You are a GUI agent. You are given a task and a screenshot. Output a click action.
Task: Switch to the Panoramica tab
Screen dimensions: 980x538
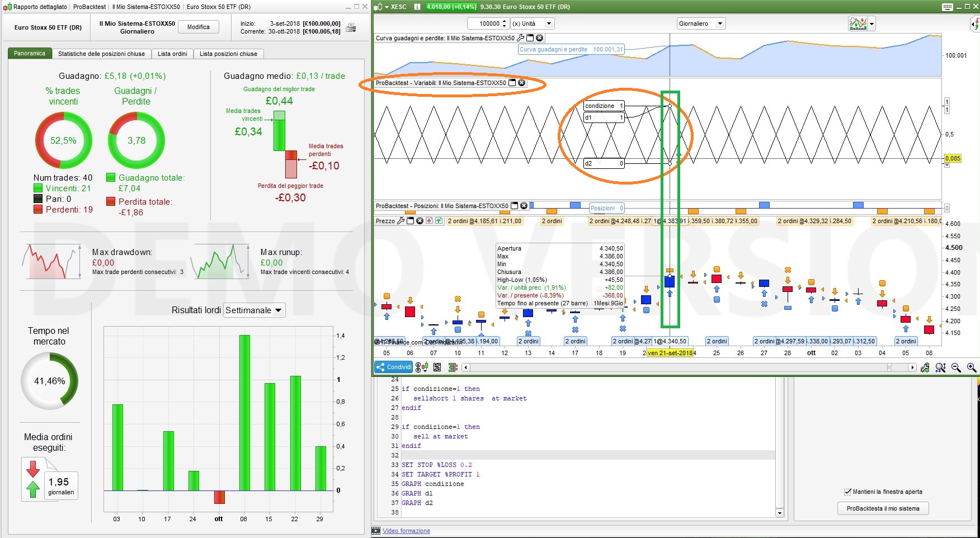tap(30, 54)
